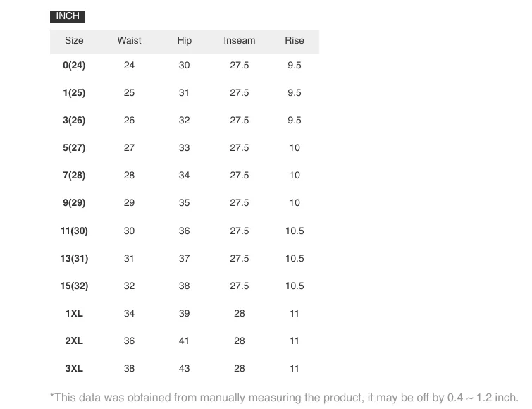Viewport: 532px width, 409px height.
Task: Select the 1XL size label
Action: 74,313
